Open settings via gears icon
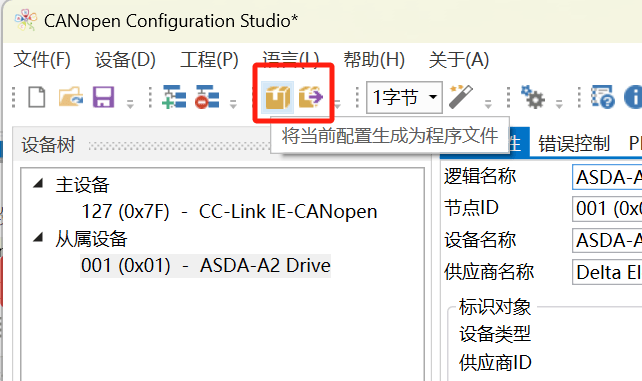642x381 pixels. pyautogui.click(x=532, y=97)
